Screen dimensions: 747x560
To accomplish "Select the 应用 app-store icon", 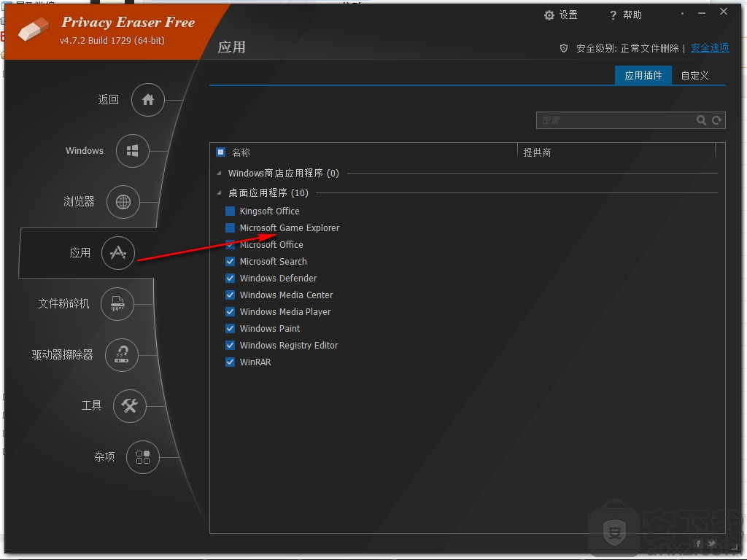I will coord(118,253).
